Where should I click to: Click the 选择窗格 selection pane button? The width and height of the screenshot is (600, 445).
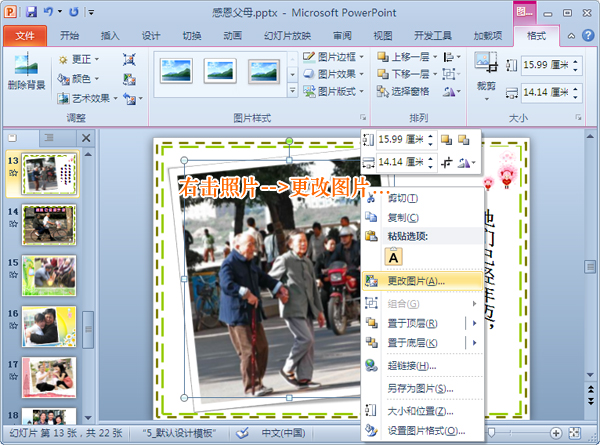(403, 91)
